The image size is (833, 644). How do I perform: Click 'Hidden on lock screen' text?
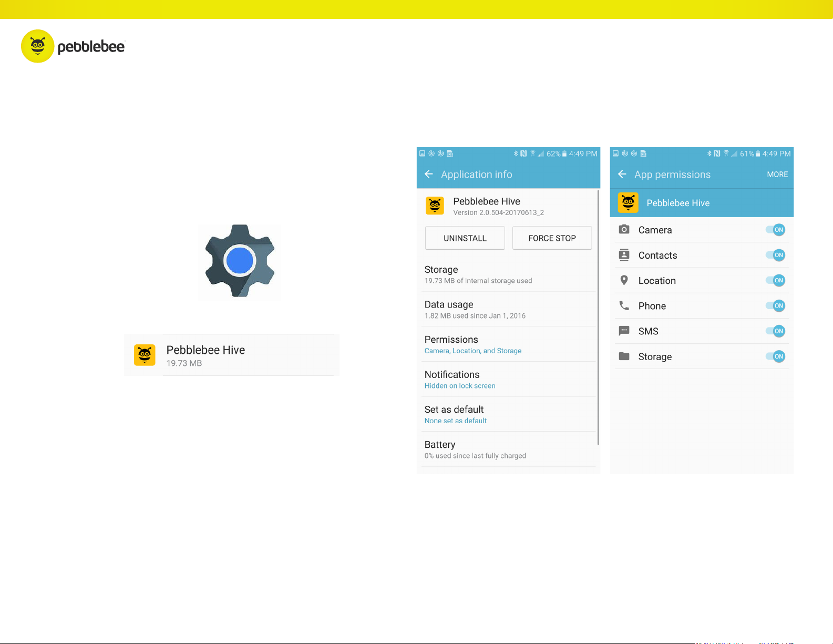(460, 386)
